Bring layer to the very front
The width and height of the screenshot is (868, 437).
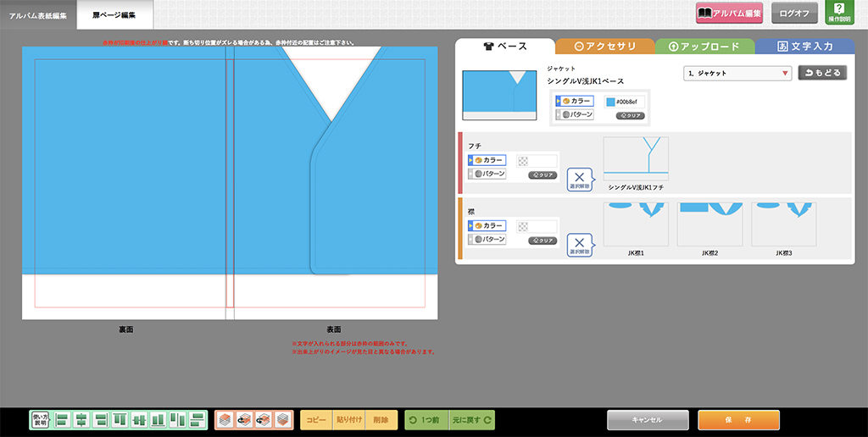click(x=225, y=420)
